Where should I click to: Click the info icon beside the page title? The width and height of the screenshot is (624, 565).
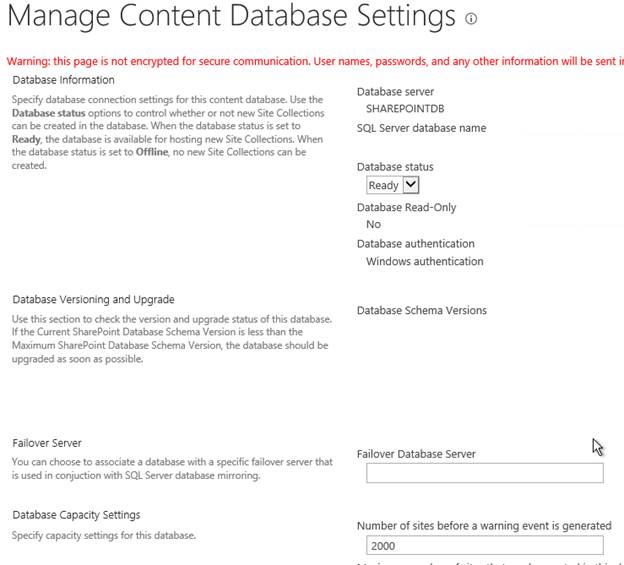click(x=472, y=19)
